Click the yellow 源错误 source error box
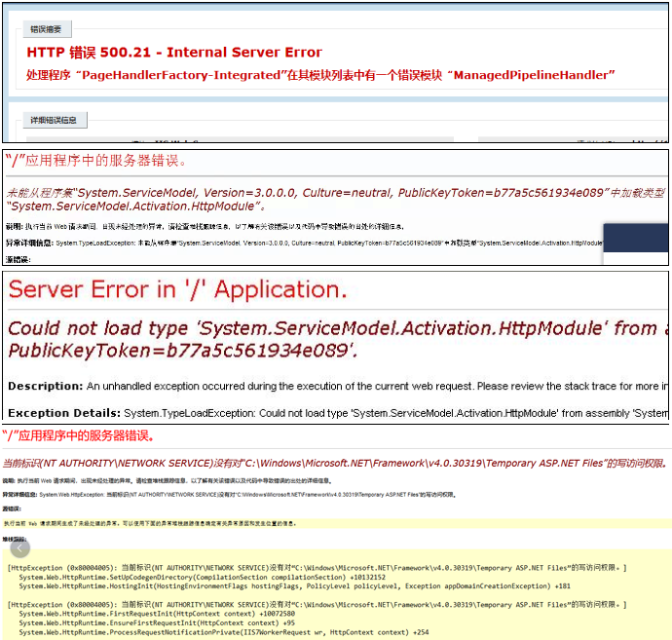 331,523
